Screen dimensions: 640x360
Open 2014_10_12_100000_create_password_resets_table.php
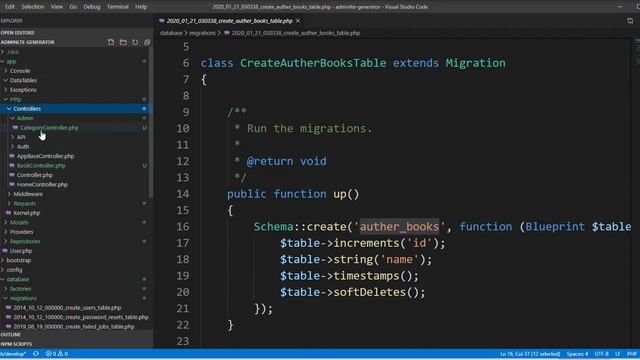coord(81,317)
